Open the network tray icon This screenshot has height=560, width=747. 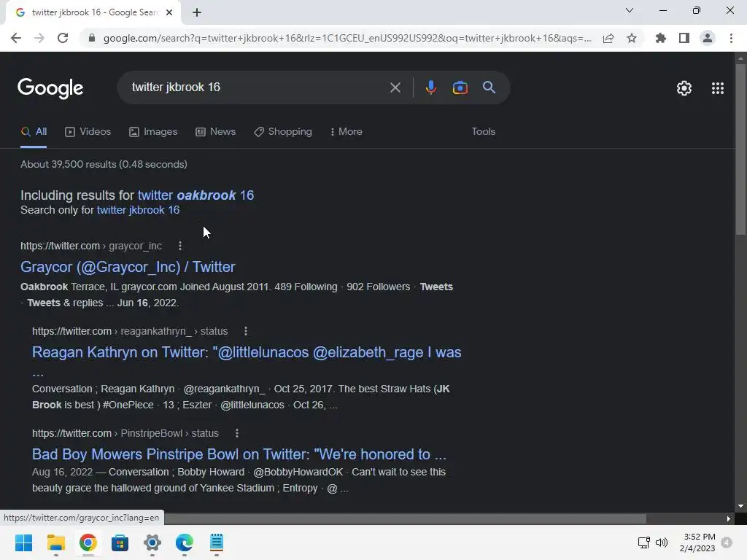click(x=643, y=542)
